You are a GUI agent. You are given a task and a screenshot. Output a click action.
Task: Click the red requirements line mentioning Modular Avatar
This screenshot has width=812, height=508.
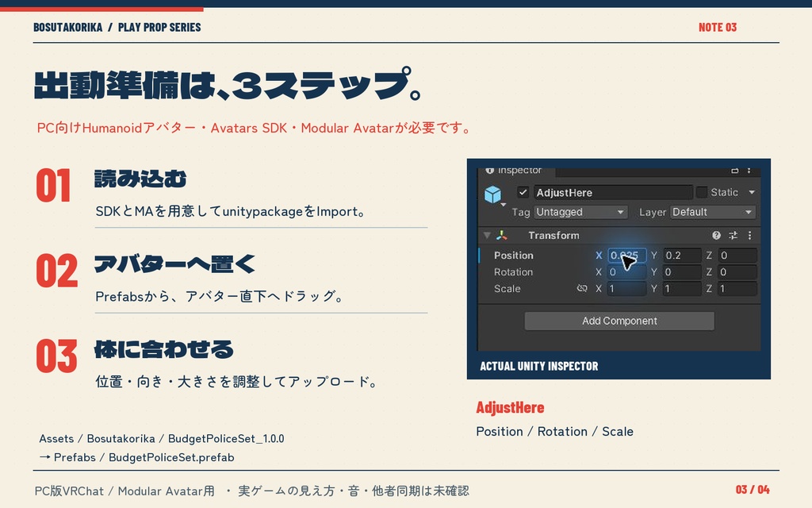pyautogui.click(x=254, y=128)
